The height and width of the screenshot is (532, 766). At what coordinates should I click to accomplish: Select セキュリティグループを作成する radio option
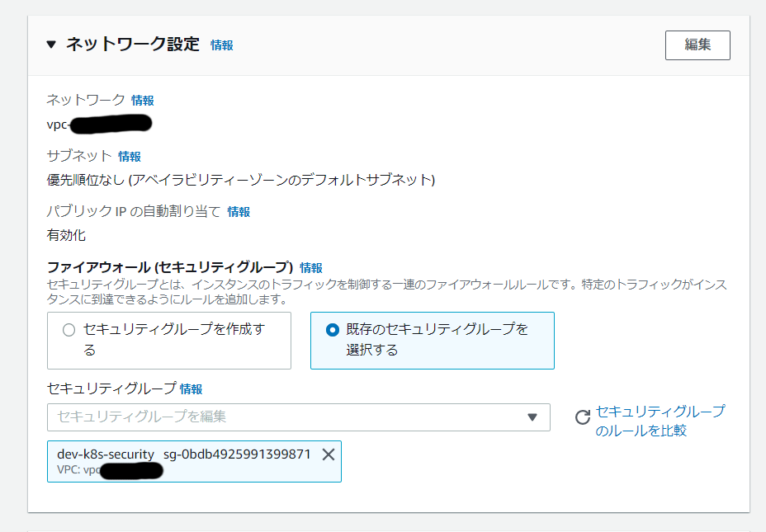pos(69,330)
